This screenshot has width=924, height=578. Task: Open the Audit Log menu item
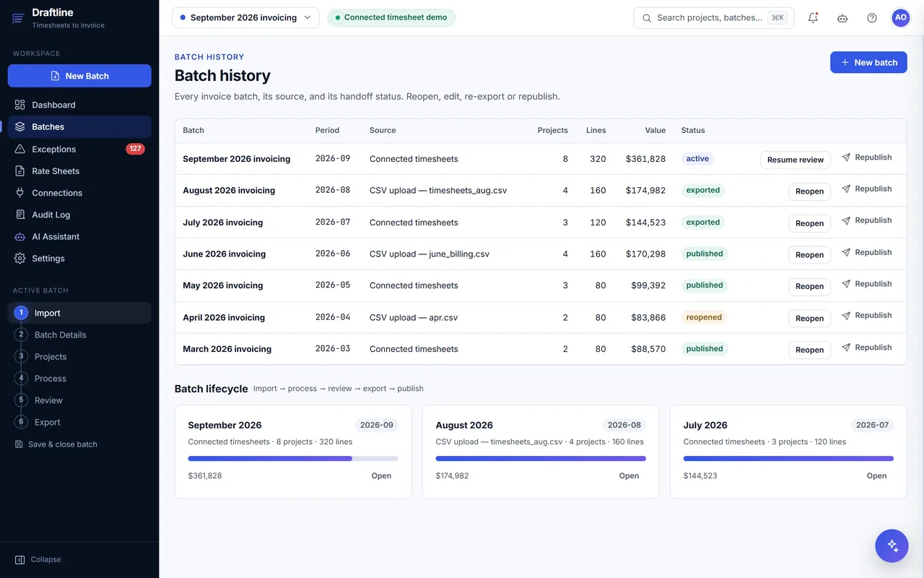coord(79,215)
